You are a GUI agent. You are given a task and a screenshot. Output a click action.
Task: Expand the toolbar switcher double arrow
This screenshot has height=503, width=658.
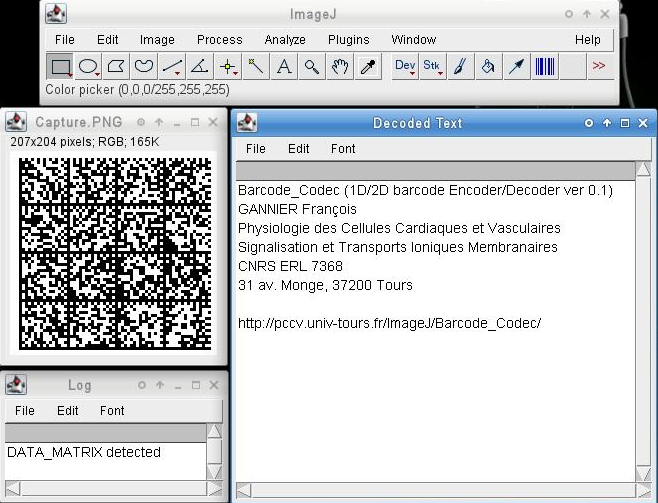point(599,67)
